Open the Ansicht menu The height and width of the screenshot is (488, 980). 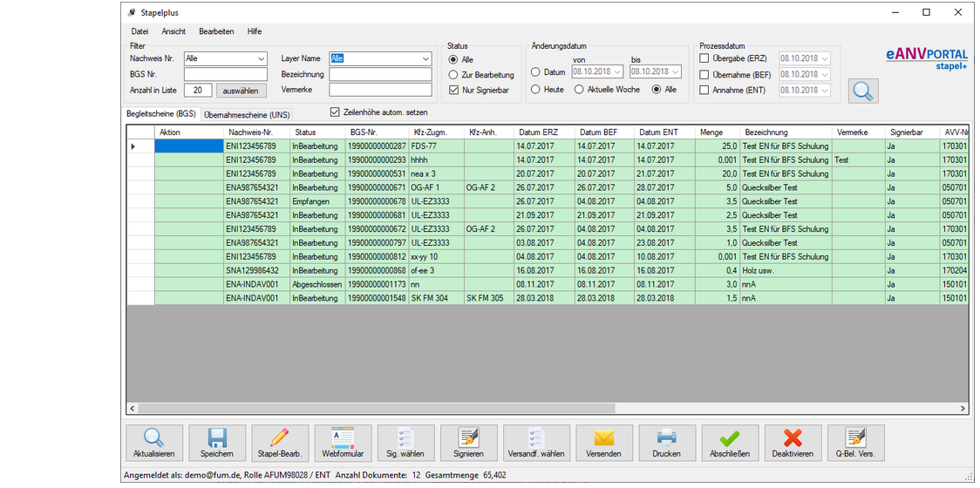point(174,31)
